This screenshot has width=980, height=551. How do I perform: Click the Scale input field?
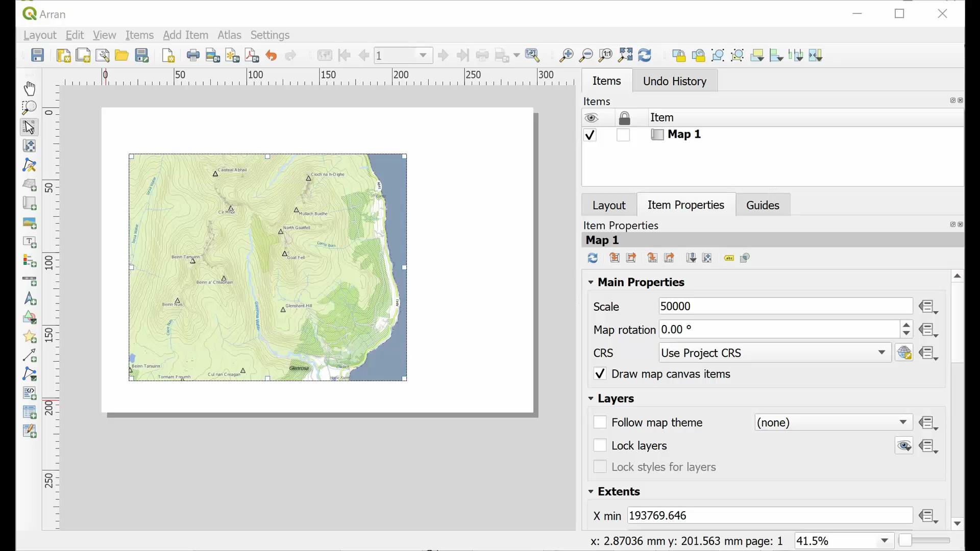783,306
